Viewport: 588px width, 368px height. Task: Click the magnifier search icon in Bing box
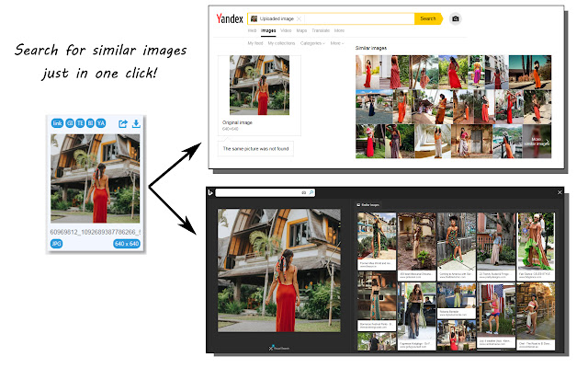tap(311, 192)
